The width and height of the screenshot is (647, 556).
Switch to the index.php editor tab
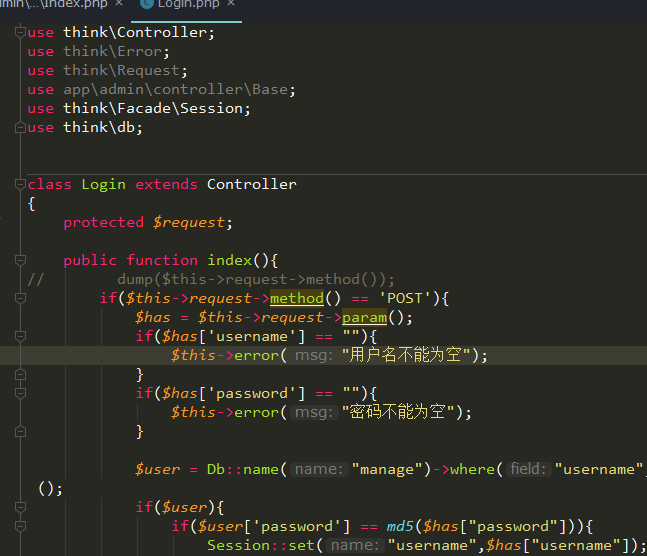tap(60, 5)
